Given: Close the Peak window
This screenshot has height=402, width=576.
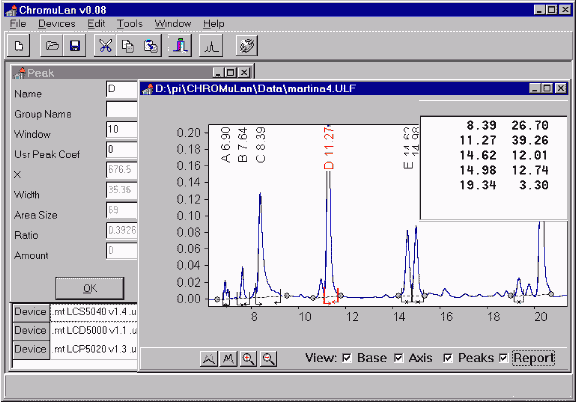Looking at the screenshot, I should click(x=244, y=73).
